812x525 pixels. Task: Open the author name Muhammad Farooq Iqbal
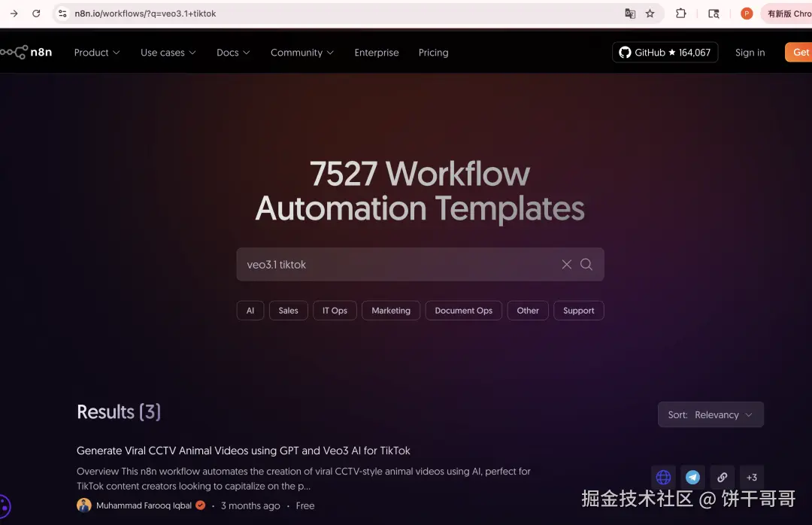[144, 505]
